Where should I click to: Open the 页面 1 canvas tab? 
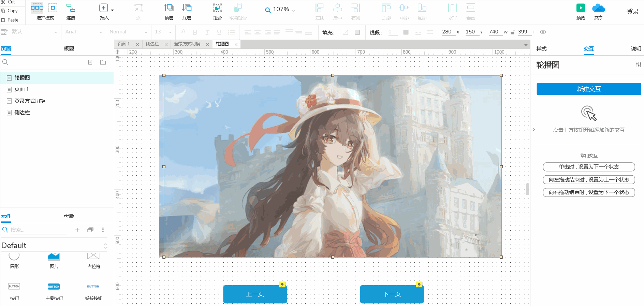(124, 44)
